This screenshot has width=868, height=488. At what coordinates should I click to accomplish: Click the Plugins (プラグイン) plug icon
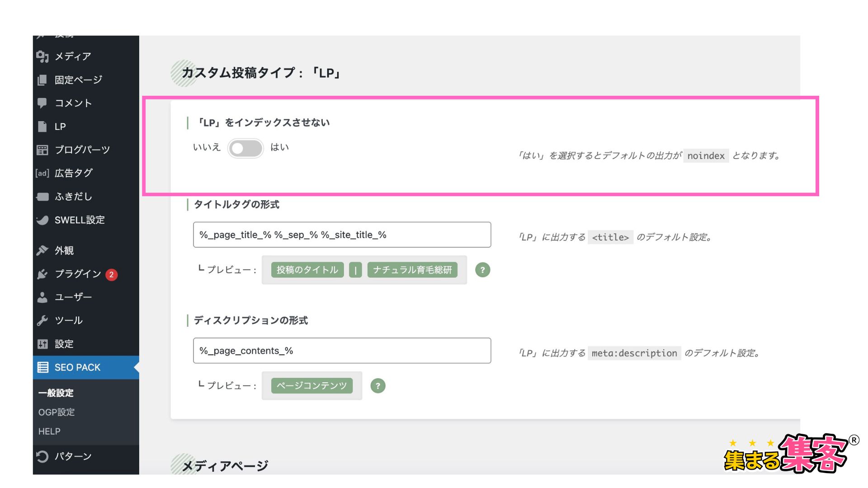click(x=42, y=274)
